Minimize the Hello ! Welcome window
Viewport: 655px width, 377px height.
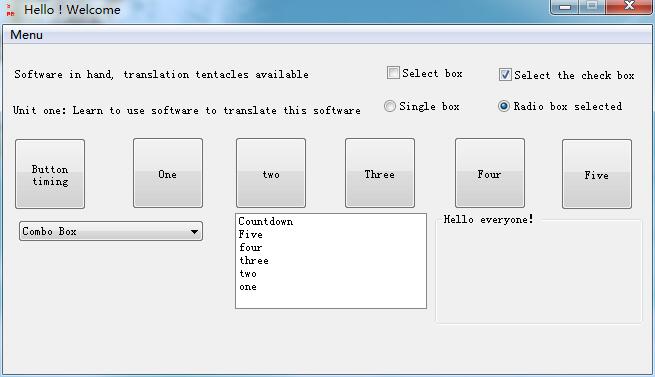point(565,7)
